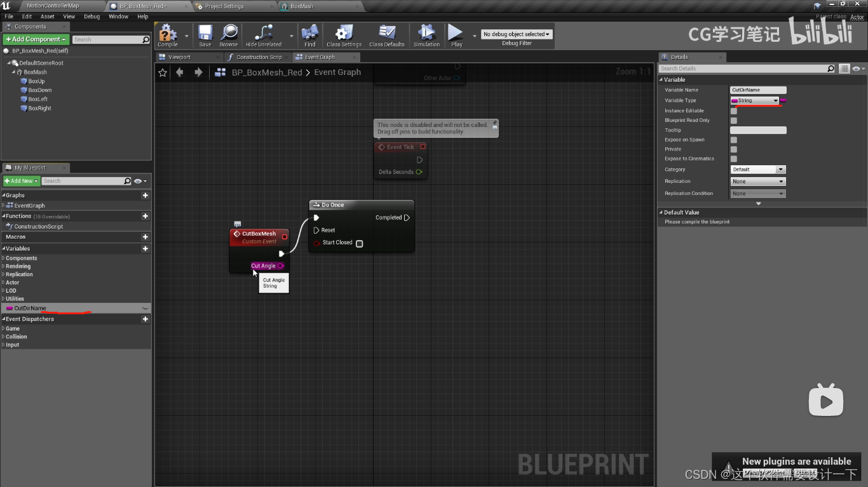Open the Replication None dropdown
This screenshot has width=868, height=487.
759,182
